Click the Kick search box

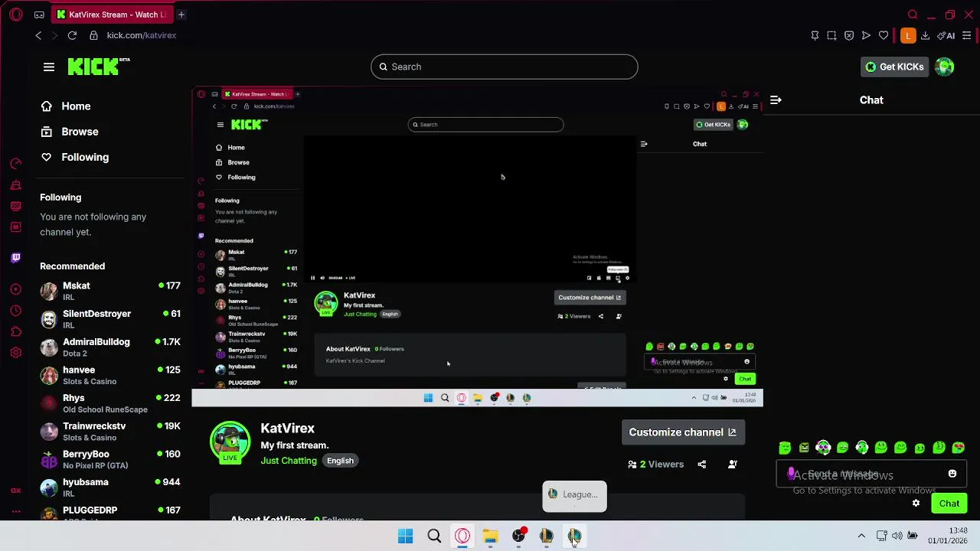505,67
